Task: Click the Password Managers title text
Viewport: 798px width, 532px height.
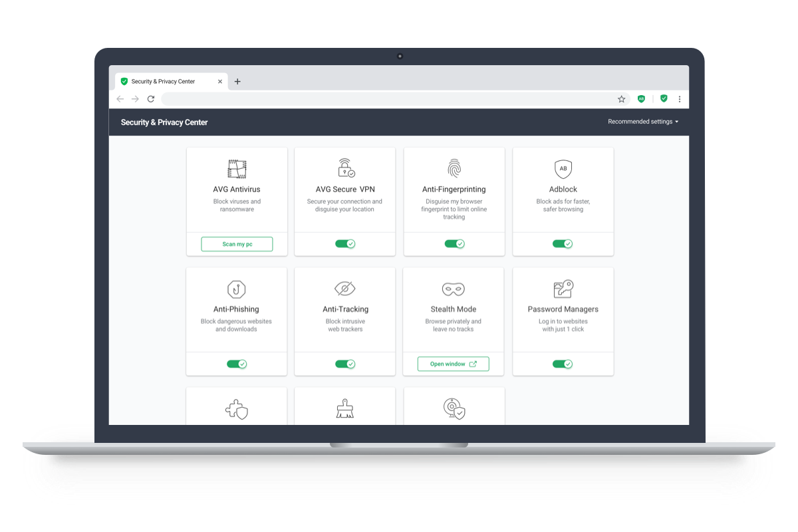Action: (x=563, y=309)
